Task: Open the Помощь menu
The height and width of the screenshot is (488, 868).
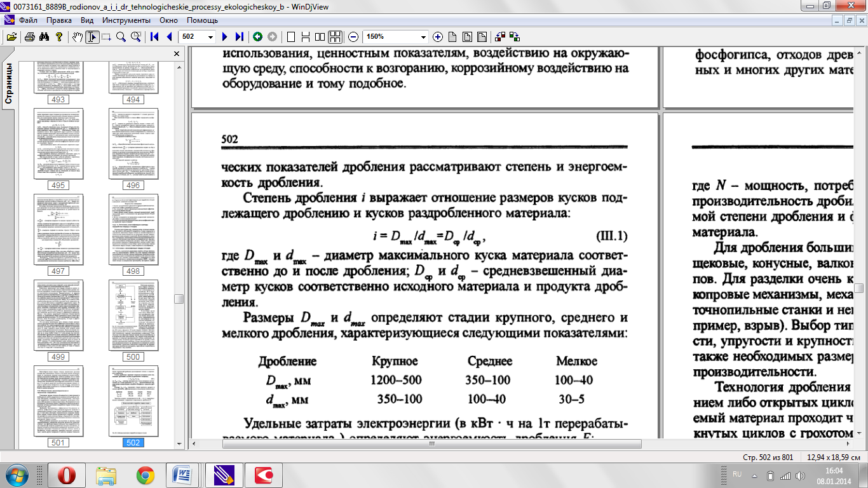Action: point(202,20)
